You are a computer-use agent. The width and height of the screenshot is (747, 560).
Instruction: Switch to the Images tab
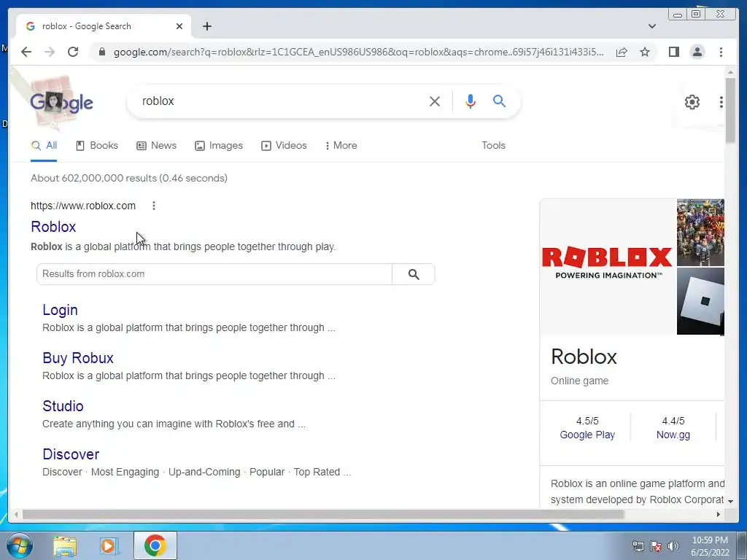[219, 146]
